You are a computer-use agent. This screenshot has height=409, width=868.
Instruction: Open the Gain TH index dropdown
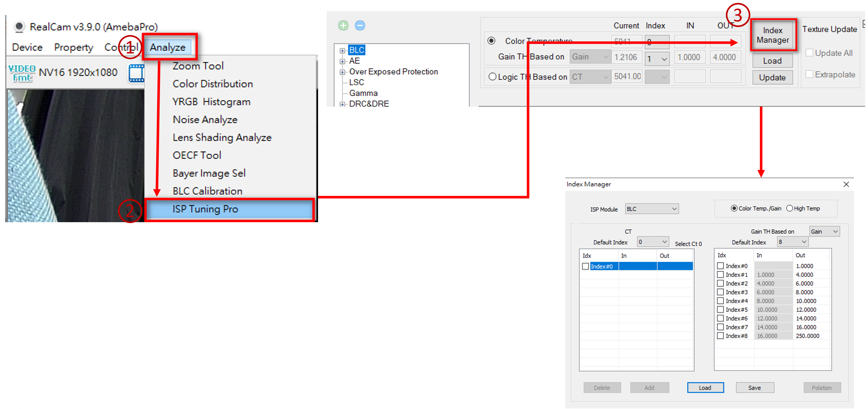(x=657, y=59)
